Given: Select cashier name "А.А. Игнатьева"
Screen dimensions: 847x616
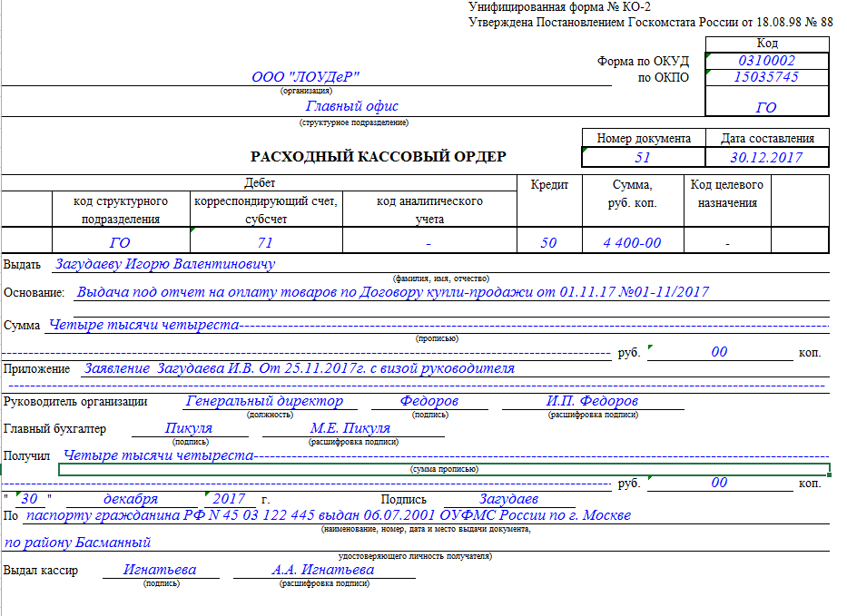Looking at the screenshot, I should 323,570.
